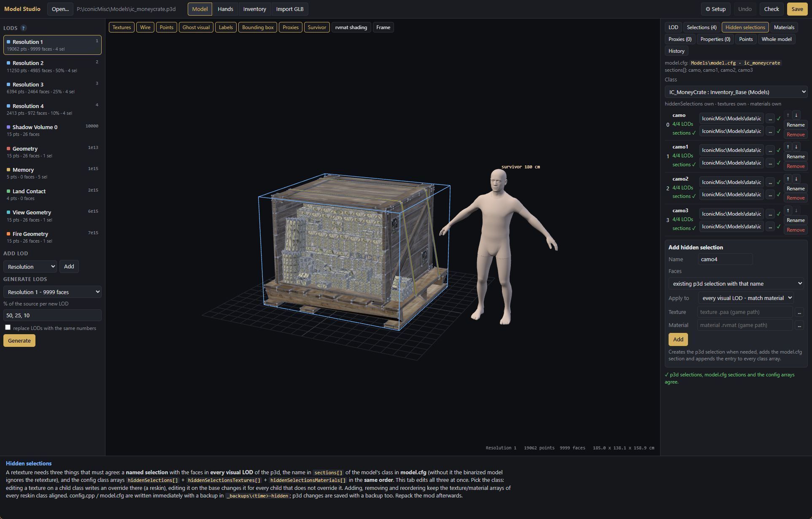The image size is (812, 519).
Task: Move camo2 selection up with arrow
Action: tap(788, 179)
